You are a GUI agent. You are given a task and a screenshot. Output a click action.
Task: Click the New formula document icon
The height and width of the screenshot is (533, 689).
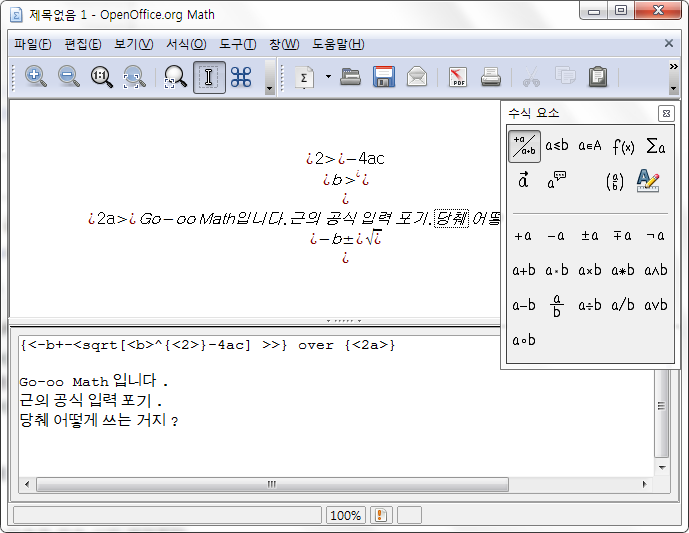(304, 77)
